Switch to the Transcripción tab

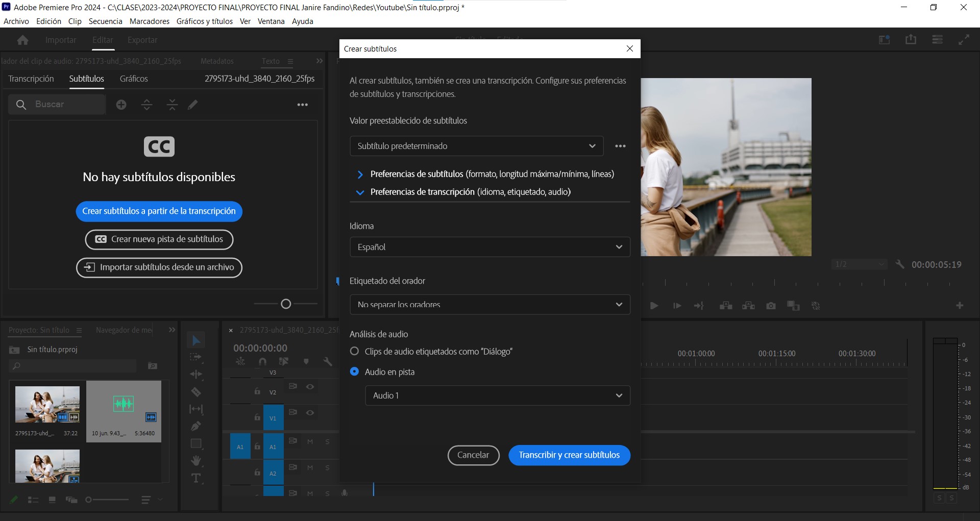(31, 79)
